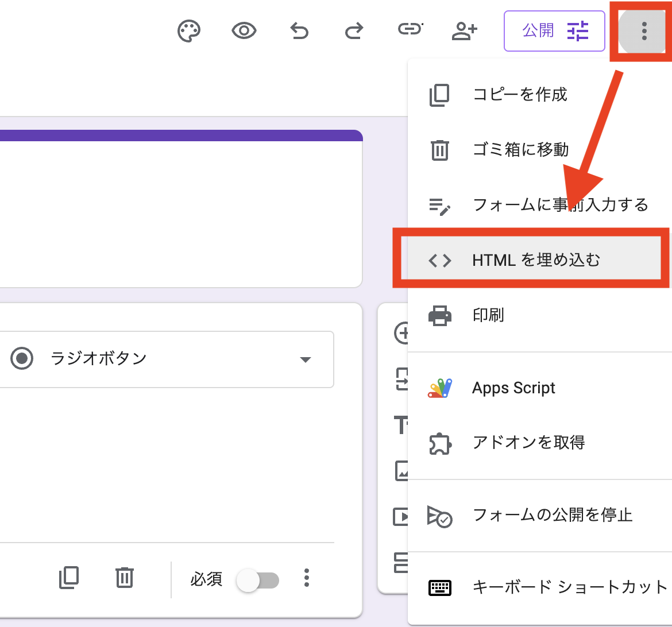Click フォームに事前入力する menu entry
672x627 pixels.
[x=560, y=205]
